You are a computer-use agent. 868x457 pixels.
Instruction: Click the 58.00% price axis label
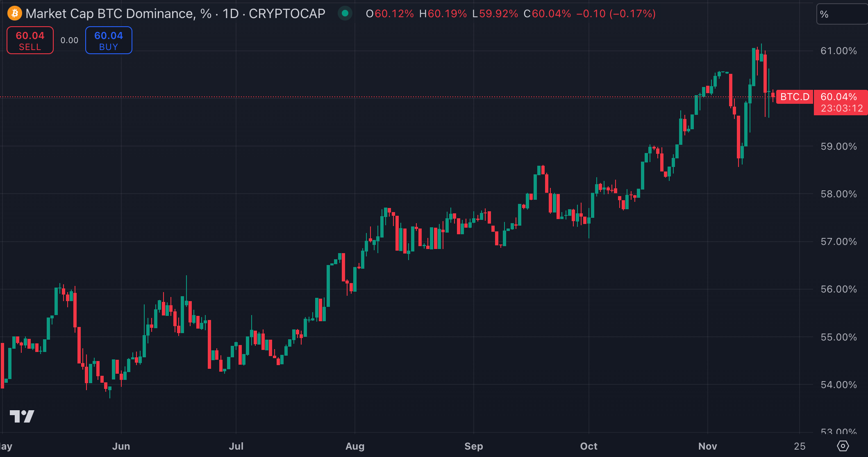point(838,194)
